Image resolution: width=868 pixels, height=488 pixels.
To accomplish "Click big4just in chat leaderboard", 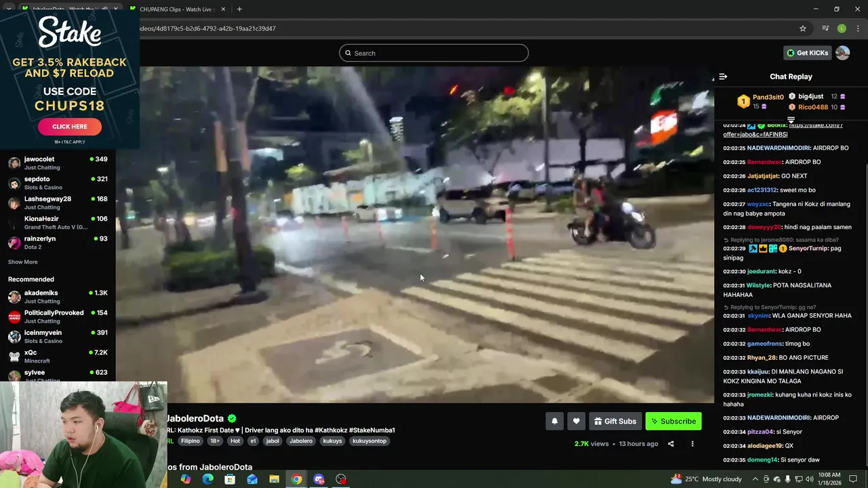I will (810, 96).
